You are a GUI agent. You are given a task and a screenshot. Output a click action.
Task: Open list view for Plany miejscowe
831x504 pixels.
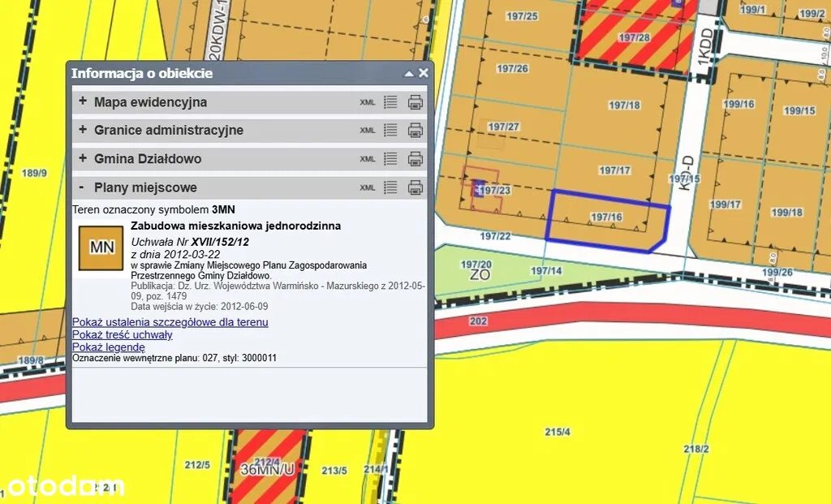[x=390, y=187]
